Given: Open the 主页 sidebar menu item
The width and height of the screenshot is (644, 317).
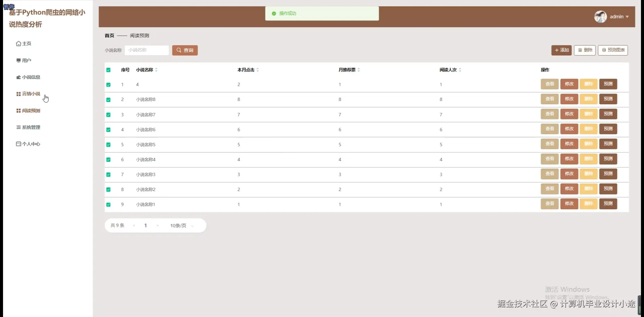Looking at the screenshot, I should click(24, 43).
